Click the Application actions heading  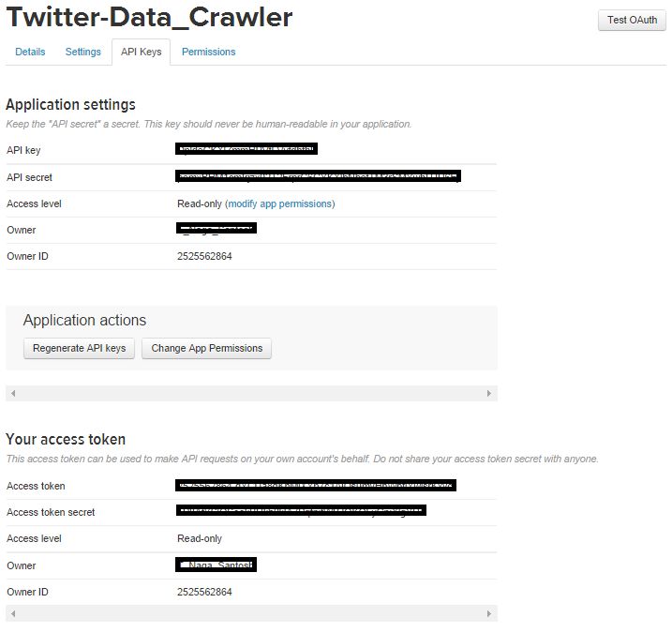85,321
